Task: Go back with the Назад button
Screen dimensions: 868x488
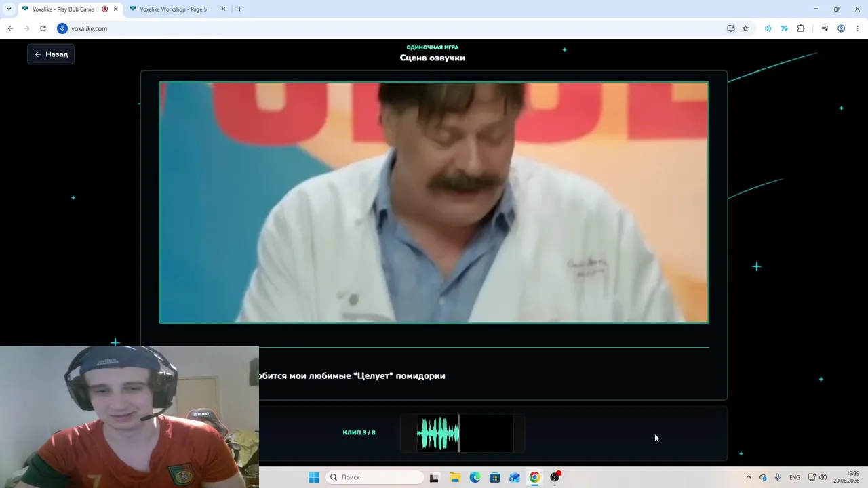Action: click(51, 54)
